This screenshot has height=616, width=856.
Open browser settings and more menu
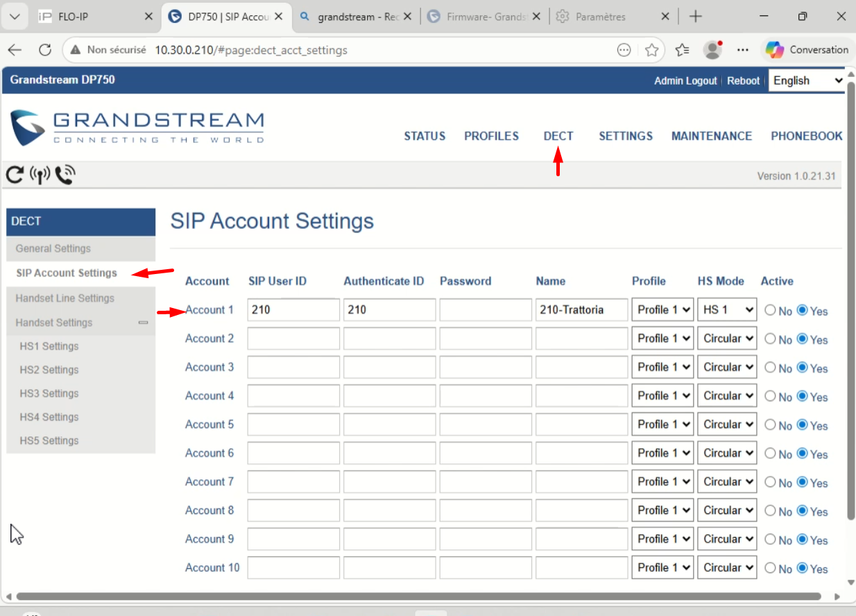[743, 50]
